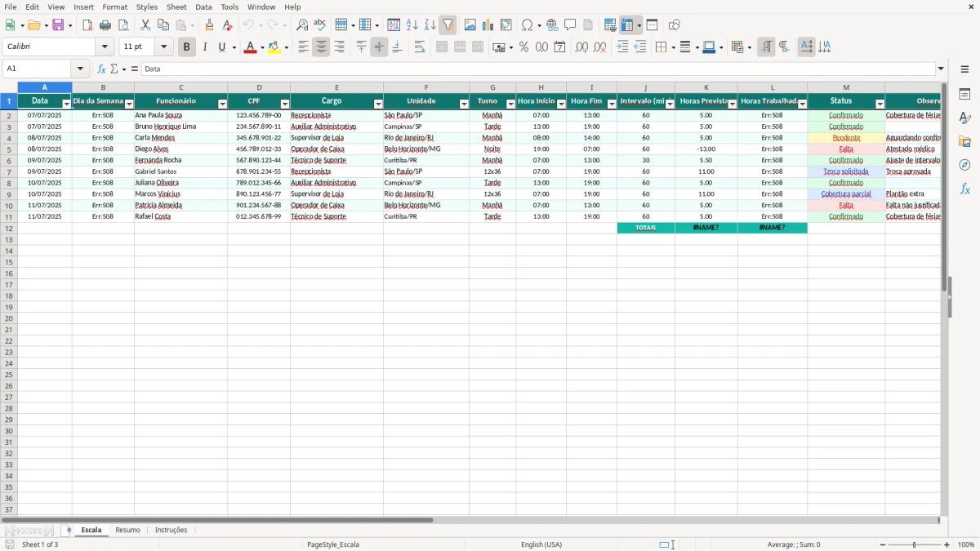980x551 pixels.
Task: Open the Status column filter dropdown
Action: coord(880,104)
